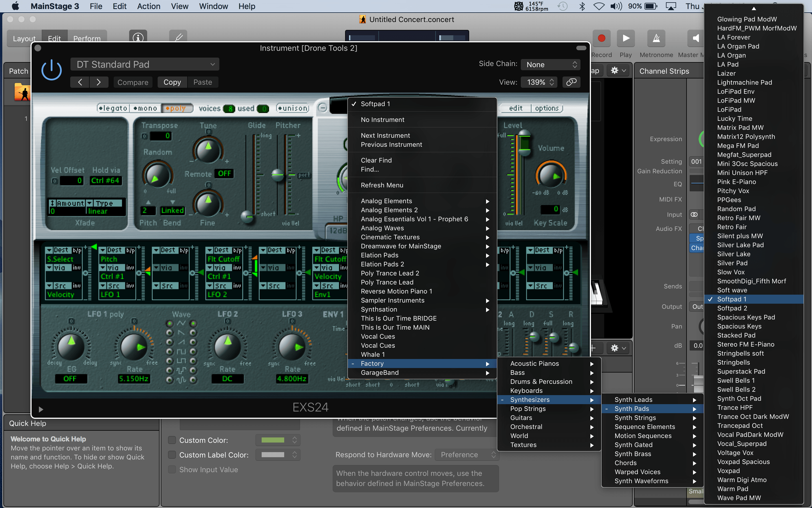The image size is (812, 508).
Task: Click the EXS24 options button
Action: coord(547,108)
